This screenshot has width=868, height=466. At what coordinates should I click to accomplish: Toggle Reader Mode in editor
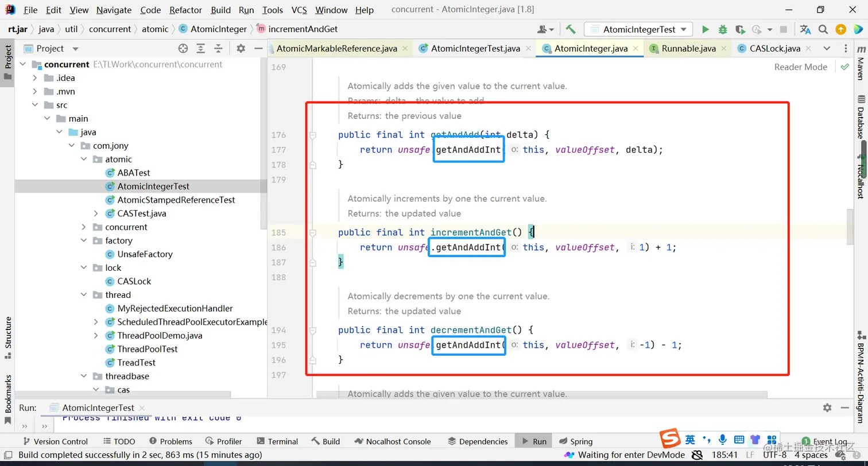800,67
